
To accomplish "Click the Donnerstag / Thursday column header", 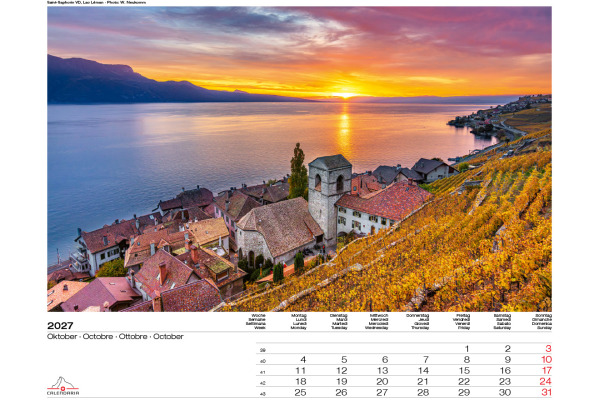I will coord(418,322).
